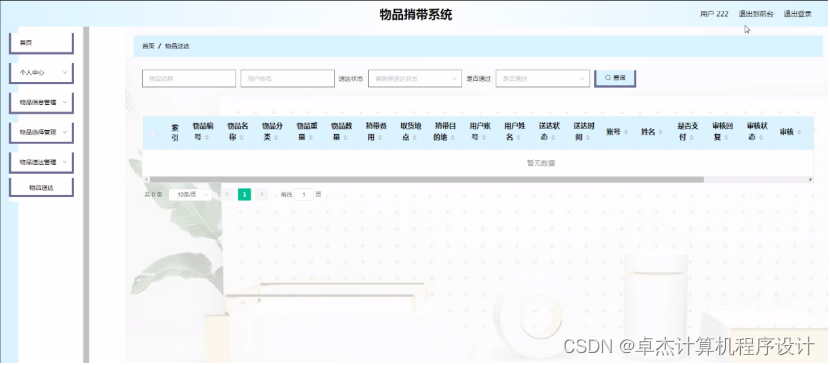
Task: Sort by 用户姓名 column sort icon
Action: coord(518,137)
